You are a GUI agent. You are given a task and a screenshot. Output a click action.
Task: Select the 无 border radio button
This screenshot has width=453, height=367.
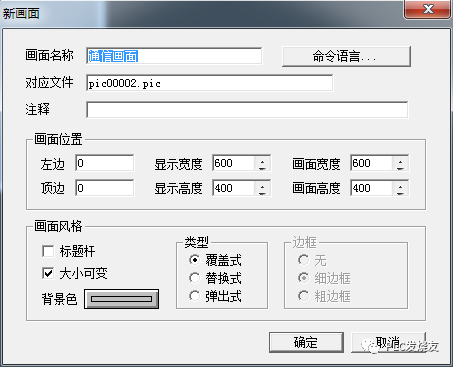pyautogui.click(x=303, y=260)
